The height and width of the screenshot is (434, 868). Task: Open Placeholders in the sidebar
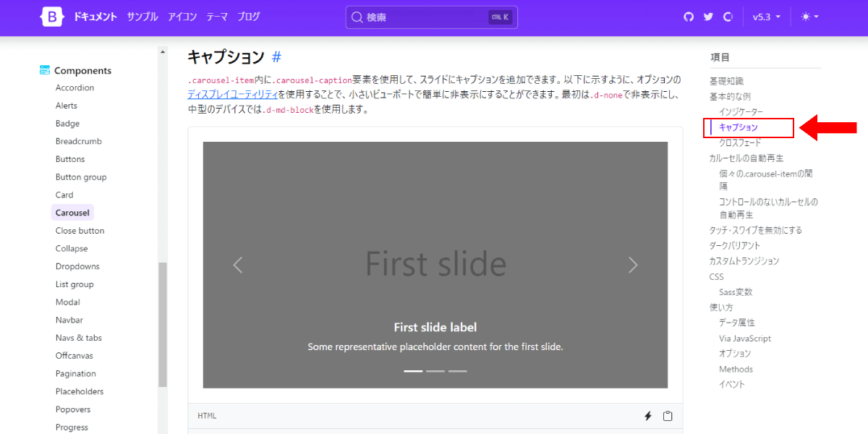coord(80,391)
